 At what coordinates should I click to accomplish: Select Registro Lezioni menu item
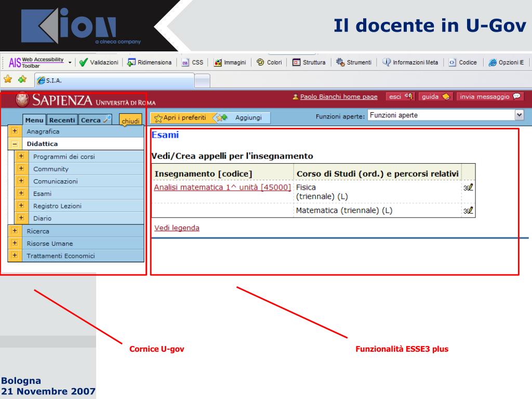click(x=57, y=206)
